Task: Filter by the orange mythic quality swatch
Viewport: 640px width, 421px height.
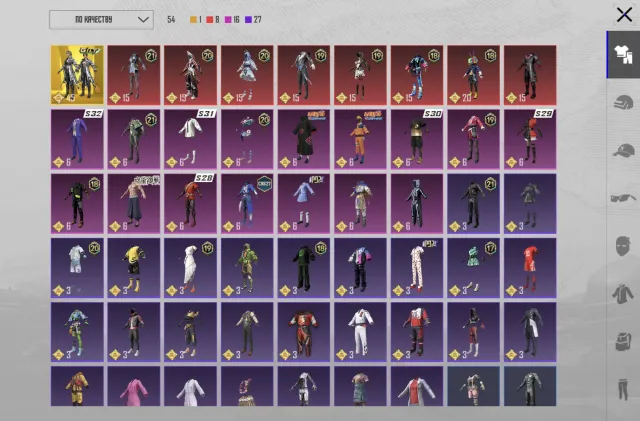Action: click(195, 20)
